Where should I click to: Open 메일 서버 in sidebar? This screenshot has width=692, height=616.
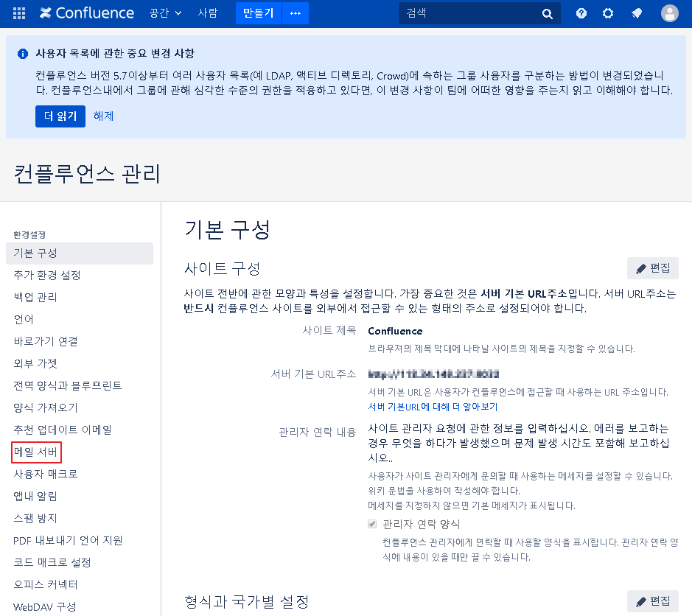[35, 452]
